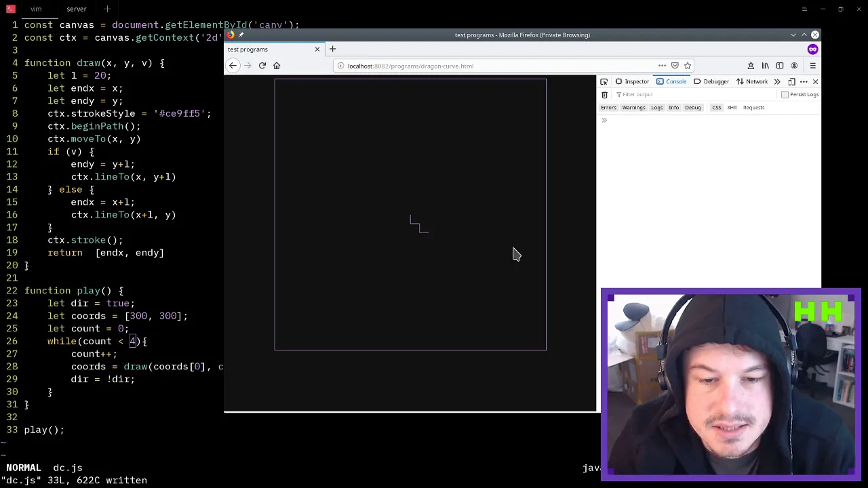Toggle the Logs console filter
Viewport: 868px width, 488px height.
(x=656, y=107)
